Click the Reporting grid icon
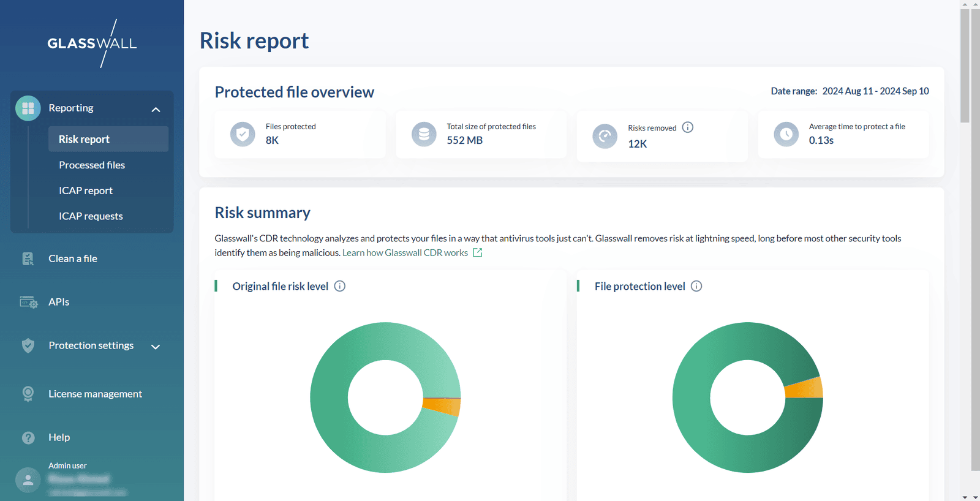The width and height of the screenshot is (980, 501). pos(28,108)
